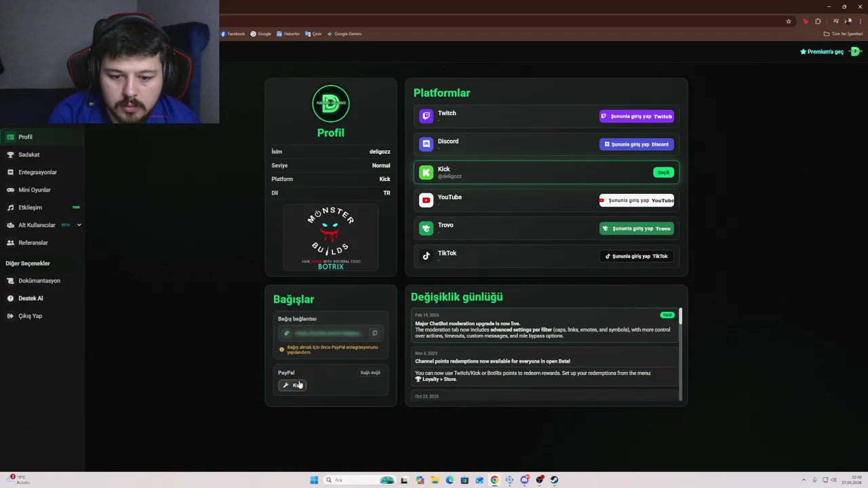Image resolution: width=868 pixels, height=488 pixels.
Task: Open Chrome profile avatar
Action: point(848,21)
